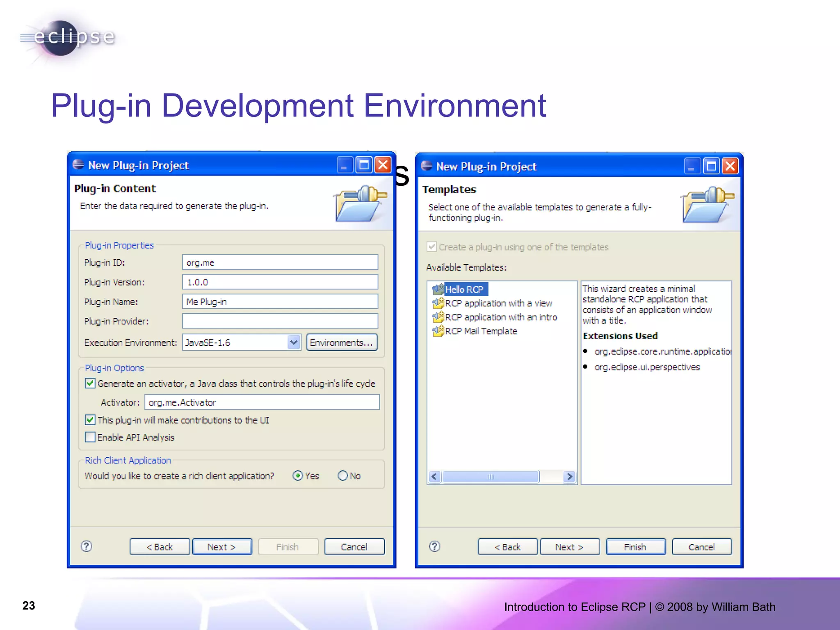Viewport: 840px width, 630px height.
Task: Click Next in the Templates dialog
Action: pyautogui.click(x=570, y=547)
